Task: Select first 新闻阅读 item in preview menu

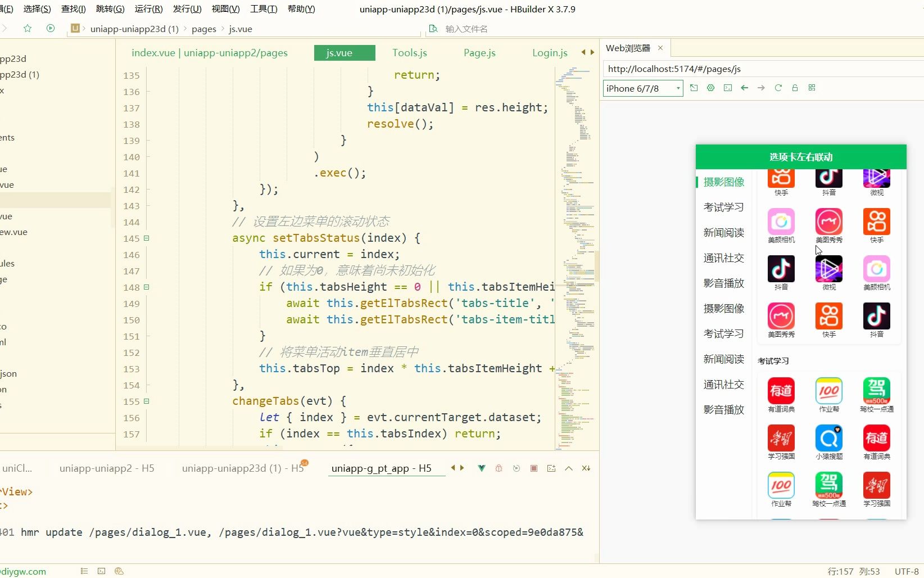Action: (723, 232)
